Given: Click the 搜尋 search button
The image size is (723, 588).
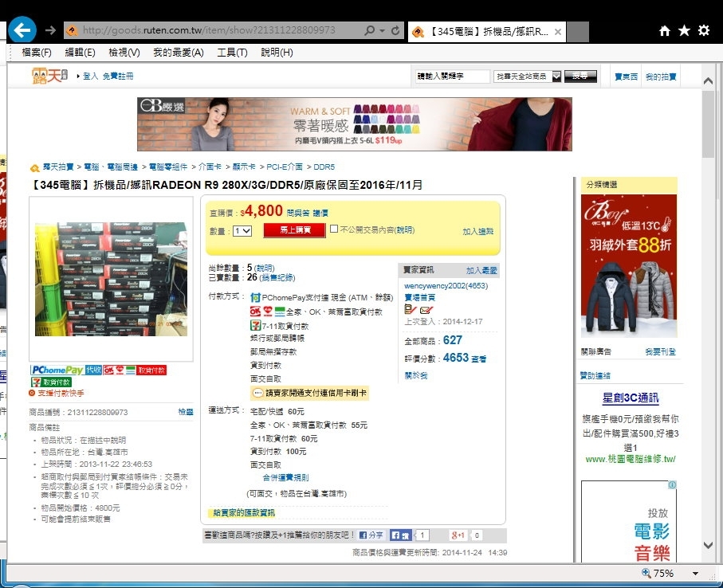Looking at the screenshot, I should pos(580,76).
